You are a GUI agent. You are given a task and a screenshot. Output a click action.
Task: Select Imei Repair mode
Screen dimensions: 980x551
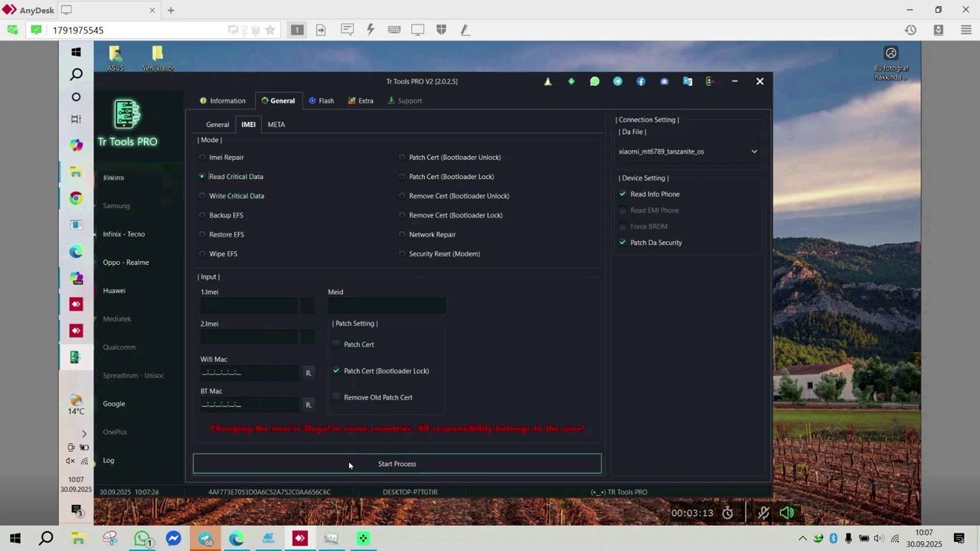click(x=221, y=157)
